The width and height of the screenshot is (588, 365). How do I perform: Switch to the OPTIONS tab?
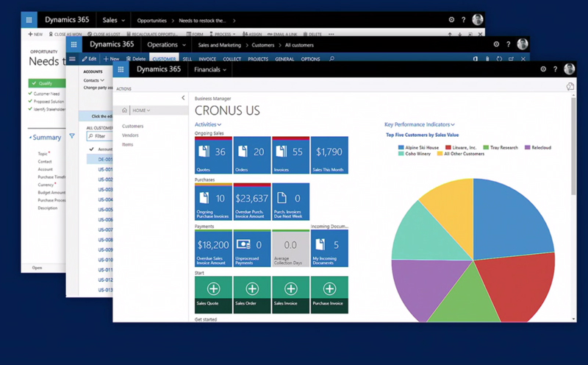(x=310, y=59)
